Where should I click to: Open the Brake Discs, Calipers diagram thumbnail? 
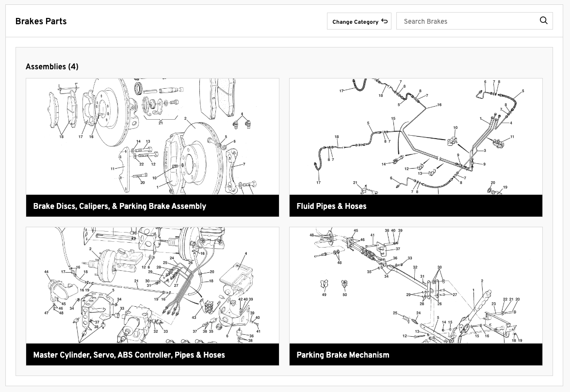point(152,137)
